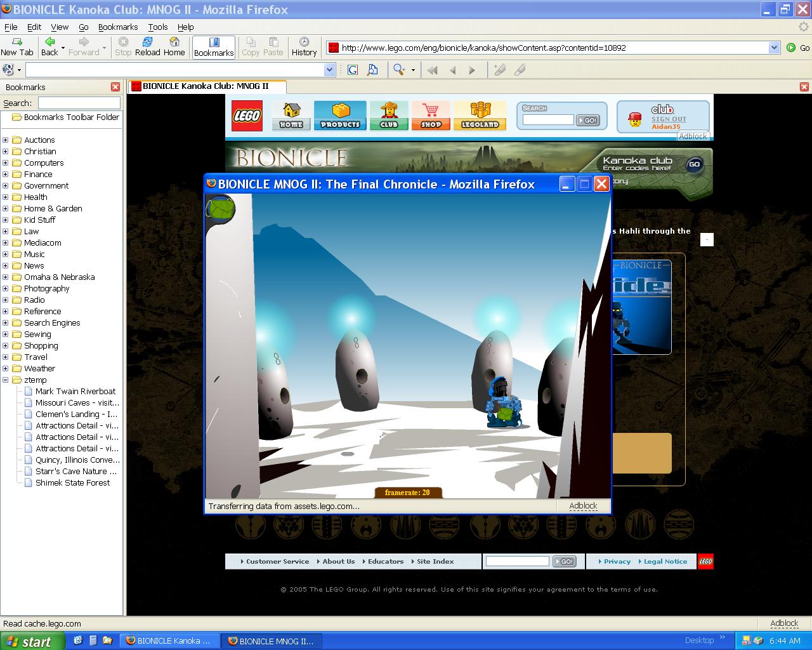
Task: Click the Adblock tab on LEGO page header
Action: [693, 136]
